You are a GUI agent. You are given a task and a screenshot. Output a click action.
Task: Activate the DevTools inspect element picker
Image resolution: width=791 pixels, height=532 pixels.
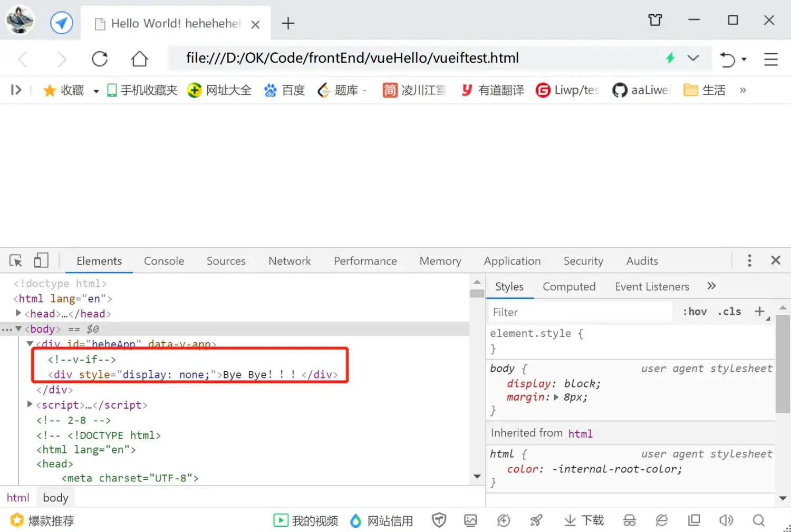coord(16,260)
